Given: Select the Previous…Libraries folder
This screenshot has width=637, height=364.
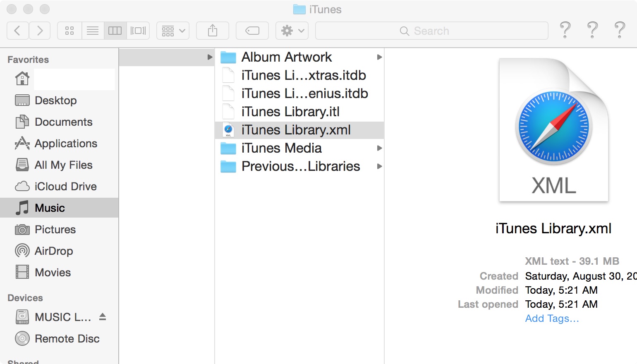Looking at the screenshot, I should pyautogui.click(x=299, y=166).
